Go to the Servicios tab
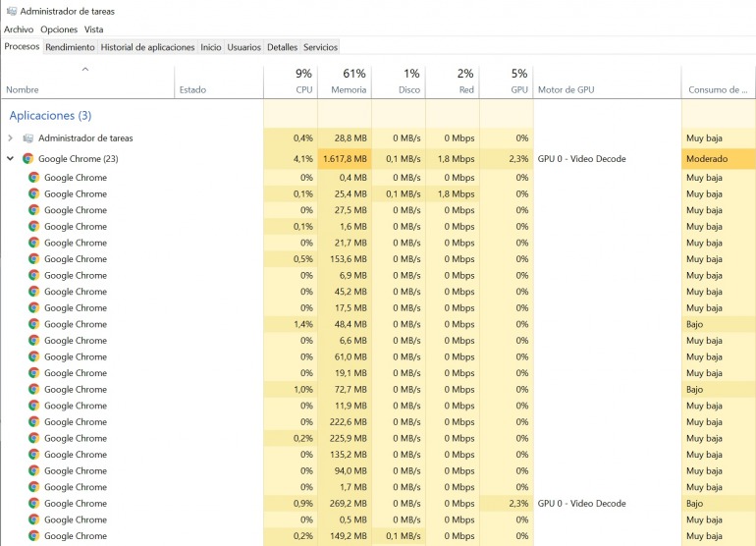This screenshot has height=546, width=756. pyautogui.click(x=320, y=47)
